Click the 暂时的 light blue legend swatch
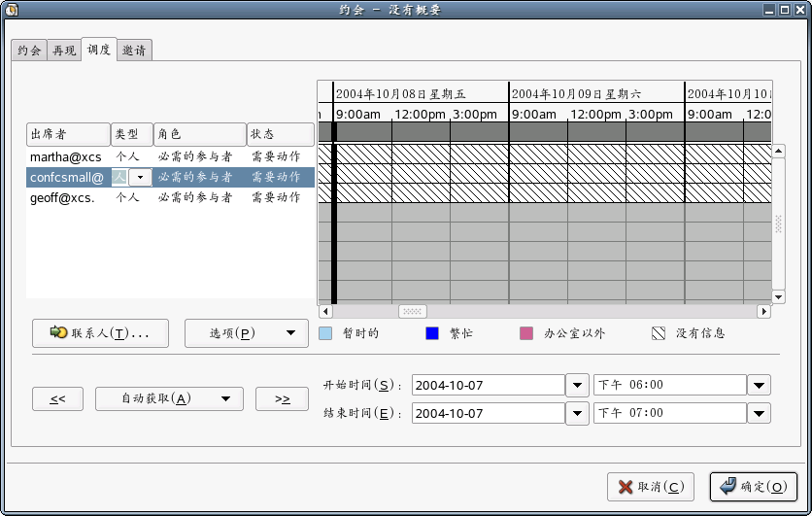Viewport: 812px width, 516px height. [325, 333]
